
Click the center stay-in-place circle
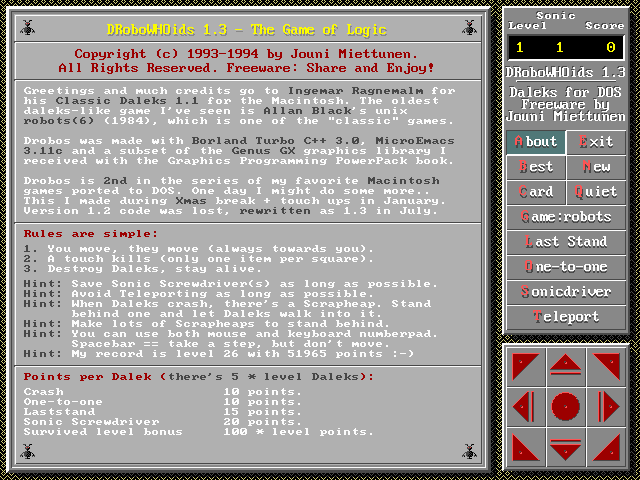565,407
